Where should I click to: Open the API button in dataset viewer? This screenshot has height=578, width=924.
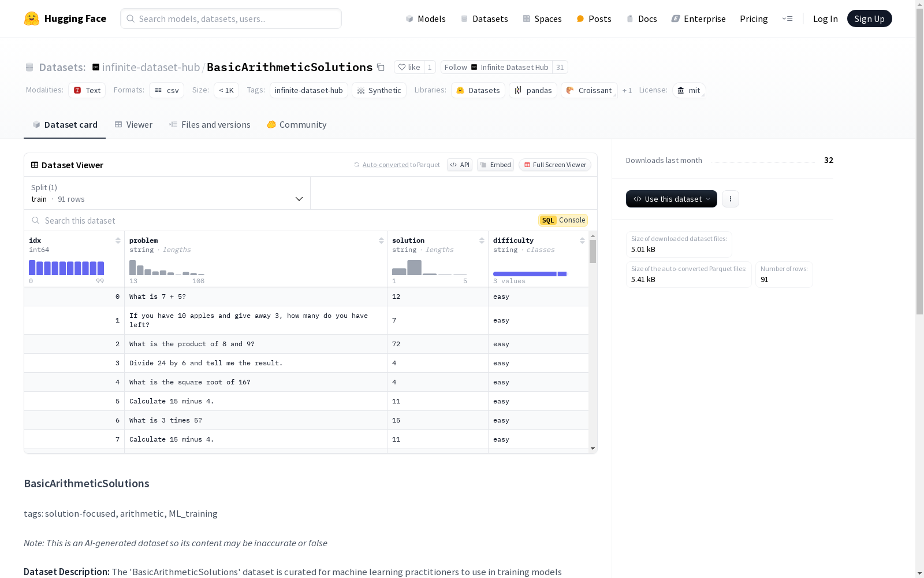tap(460, 165)
